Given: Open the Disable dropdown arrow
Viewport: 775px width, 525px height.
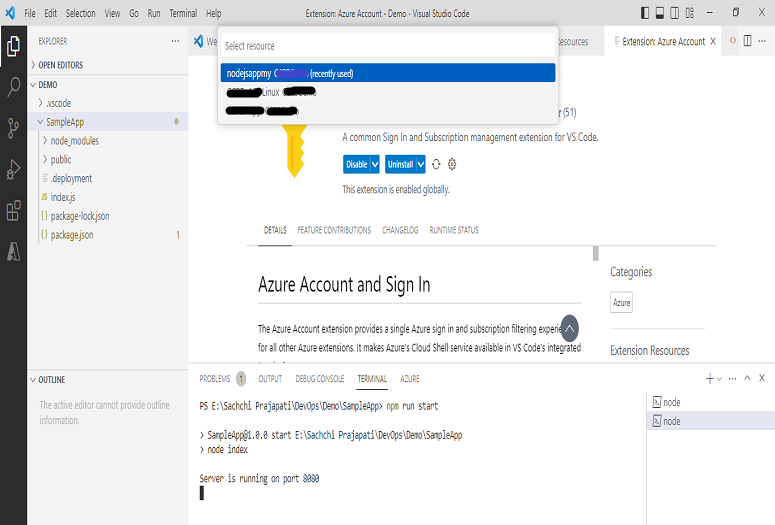Looking at the screenshot, I should point(375,164).
